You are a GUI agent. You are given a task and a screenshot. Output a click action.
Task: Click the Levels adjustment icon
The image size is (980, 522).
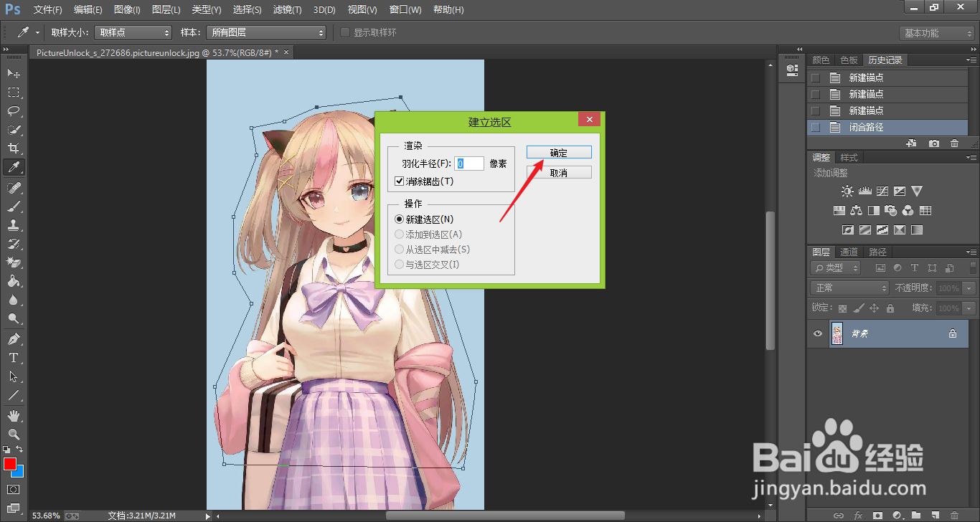coord(864,191)
